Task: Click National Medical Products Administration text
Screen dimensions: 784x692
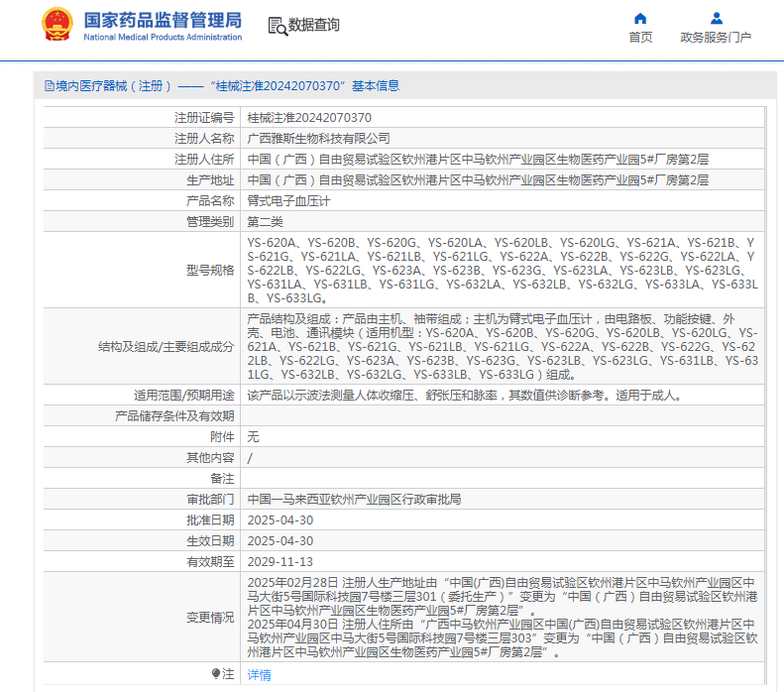Action: [163, 37]
